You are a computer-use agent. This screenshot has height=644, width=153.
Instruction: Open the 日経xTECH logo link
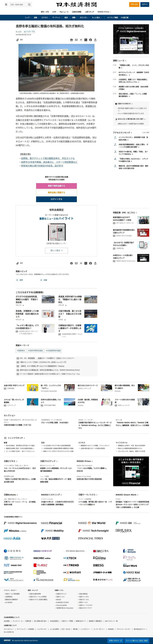70,558
